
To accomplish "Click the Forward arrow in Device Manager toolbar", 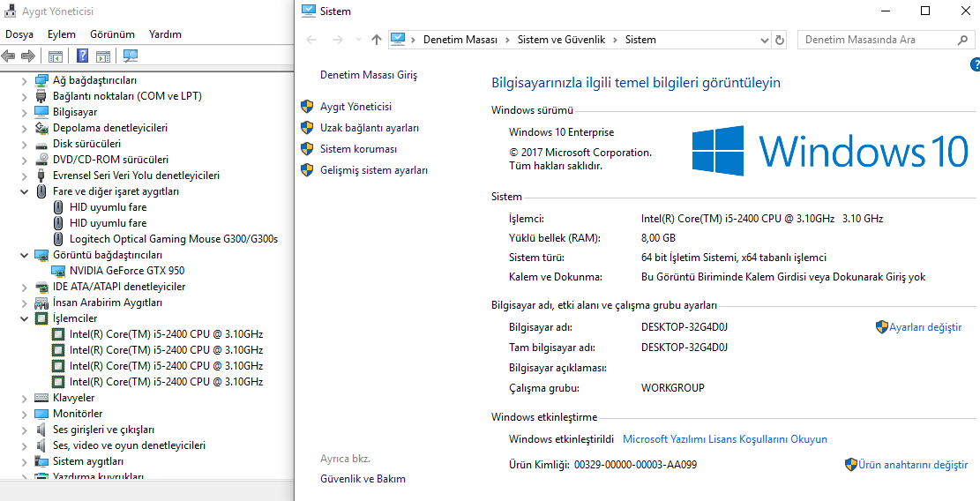I will click(x=27, y=56).
